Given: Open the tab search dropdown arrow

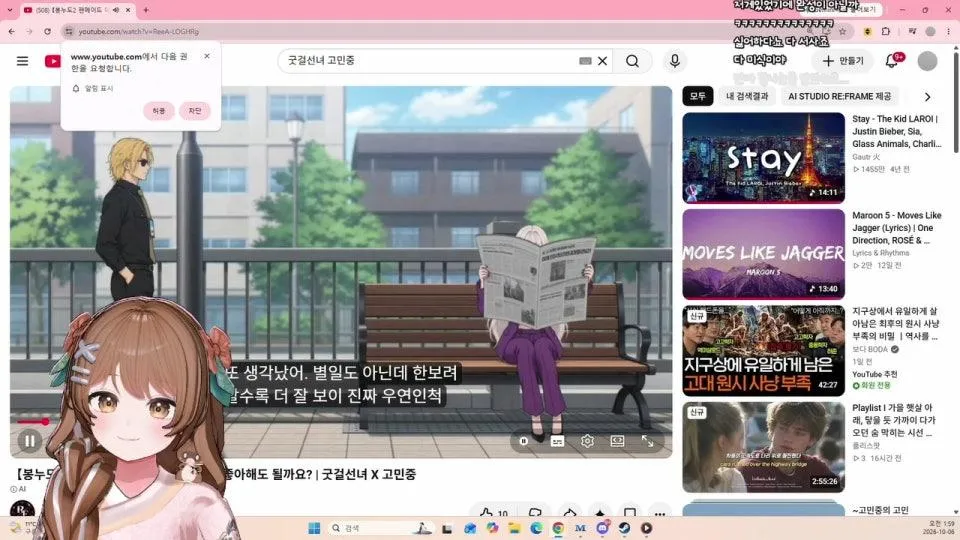Looking at the screenshot, I should [9, 10].
